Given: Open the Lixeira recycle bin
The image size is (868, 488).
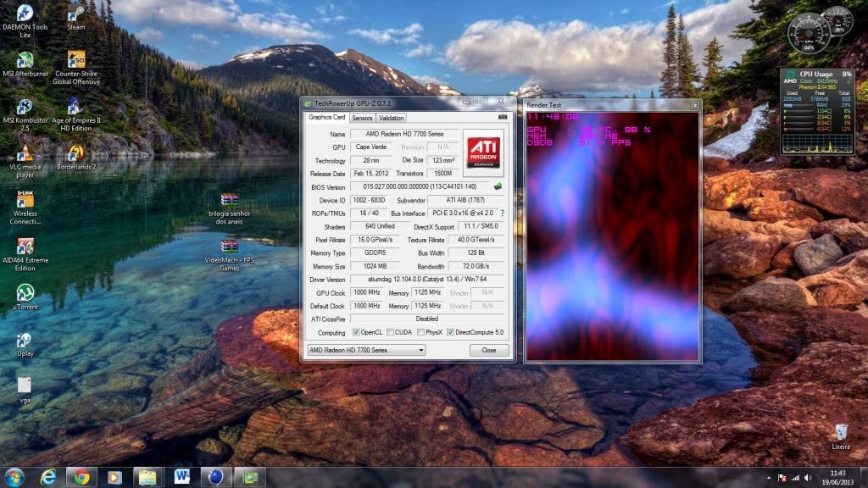Looking at the screenshot, I should pos(841,437).
